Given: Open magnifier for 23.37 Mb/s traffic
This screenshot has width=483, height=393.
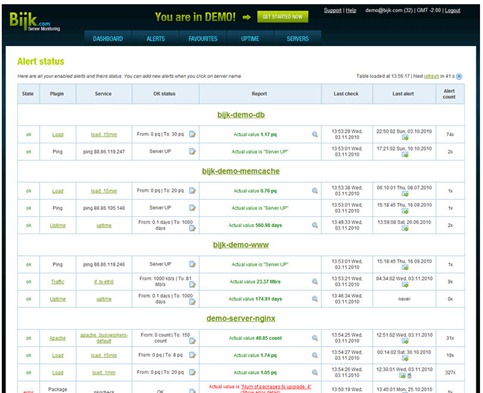Looking at the screenshot, I should tap(315, 281).
